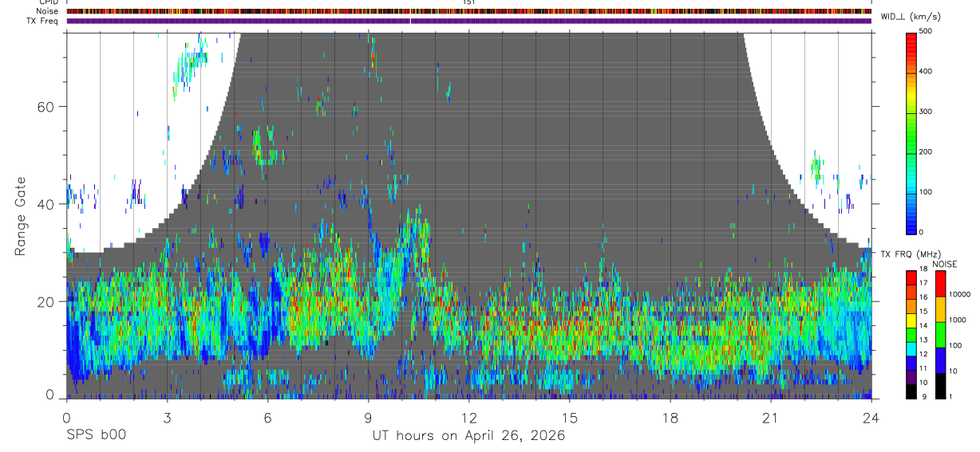This screenshot has height=452, width=980.
Task: Click the 18 hour tick on UT axis
Action: coord(670,417)
